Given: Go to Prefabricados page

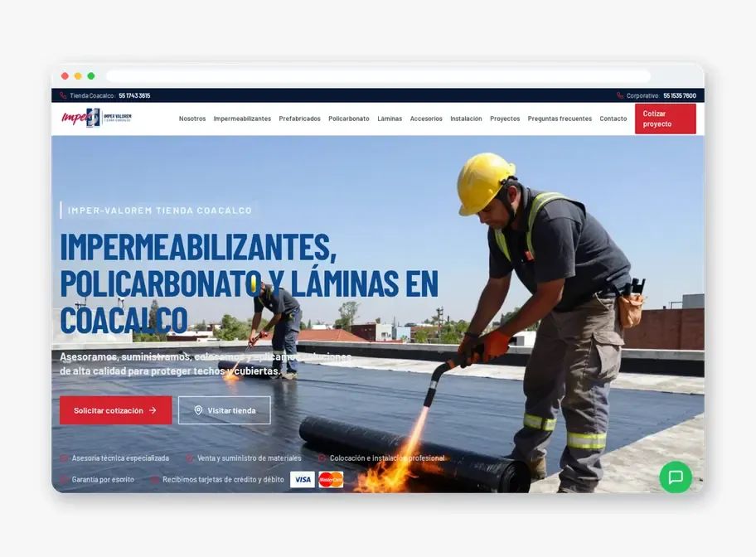Looking at the screenshot, I should [x=299, y=119].
